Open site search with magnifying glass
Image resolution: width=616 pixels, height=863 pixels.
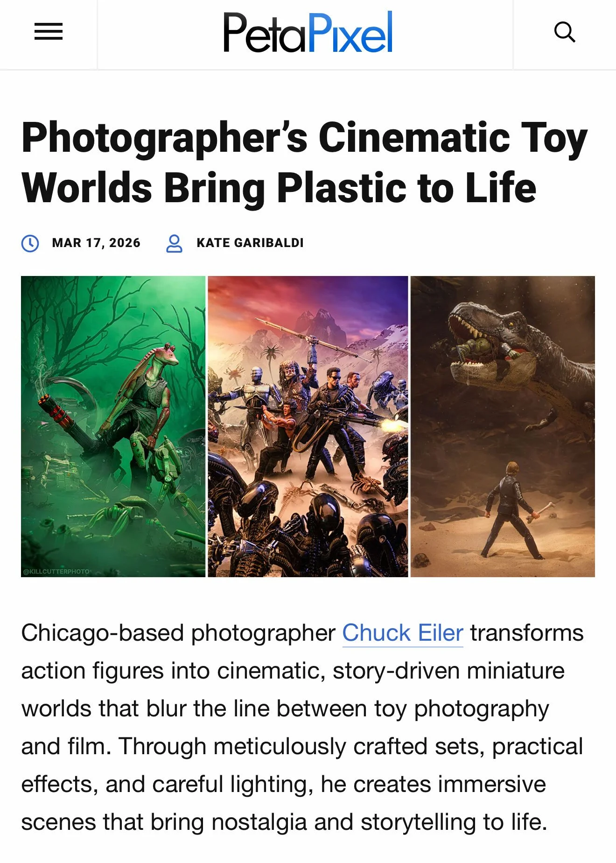(x=564, y=32)
